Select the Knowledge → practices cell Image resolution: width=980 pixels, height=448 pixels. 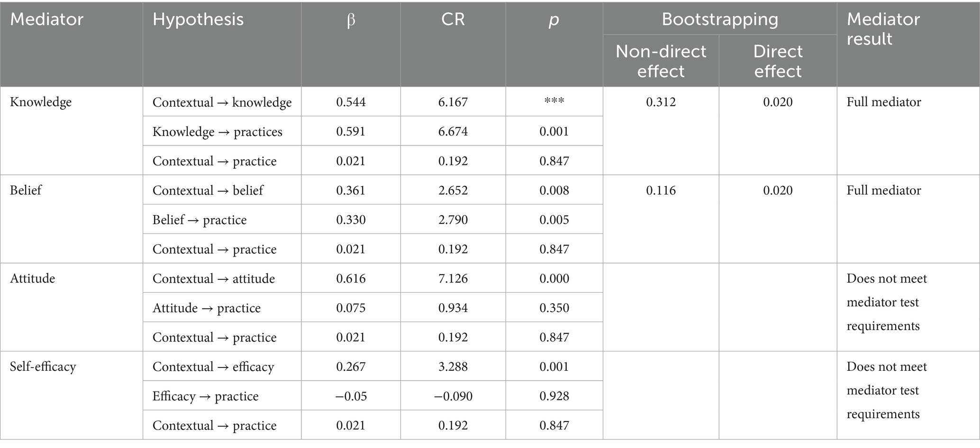pos(217,132)
